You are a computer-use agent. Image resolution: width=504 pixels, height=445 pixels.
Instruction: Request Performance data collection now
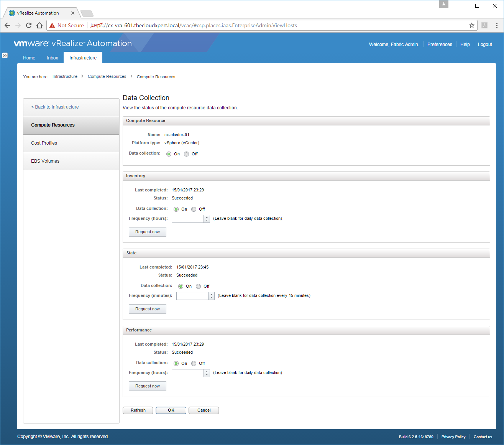[x=148, y=386]
